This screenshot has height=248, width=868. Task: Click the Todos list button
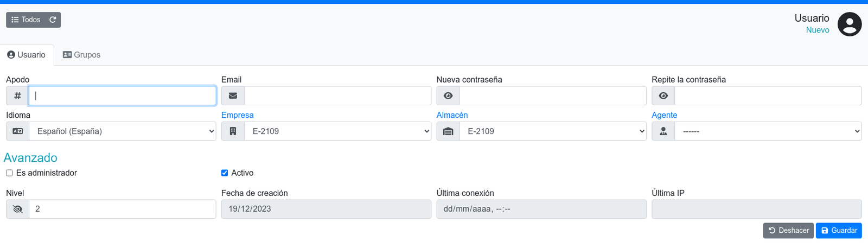(25, 20)
